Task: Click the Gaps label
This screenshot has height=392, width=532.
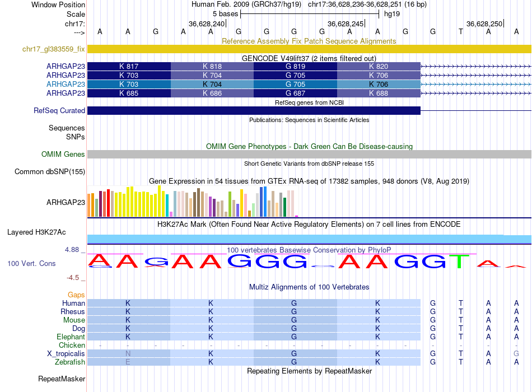Action: 76,295
